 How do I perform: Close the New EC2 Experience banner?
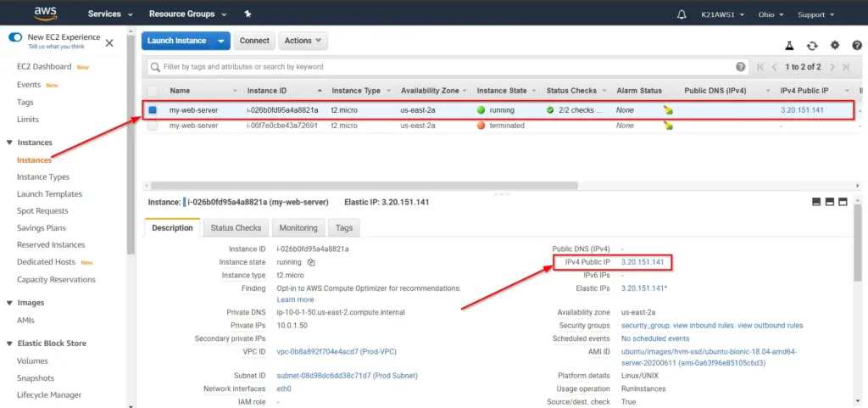[109, 42]
